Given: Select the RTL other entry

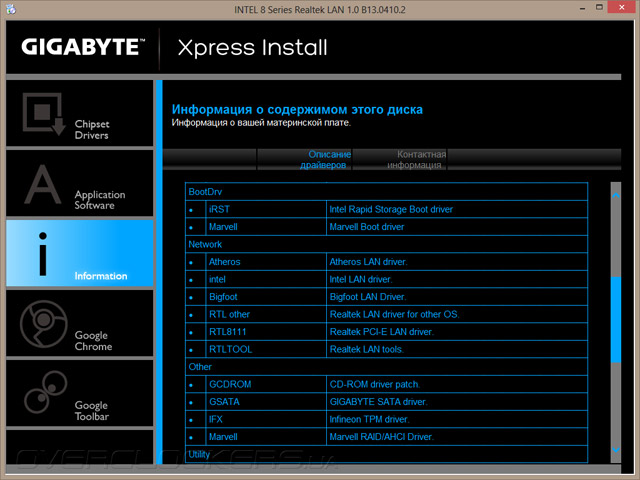Looking at the screenshot, I should (x=229, y=315).
